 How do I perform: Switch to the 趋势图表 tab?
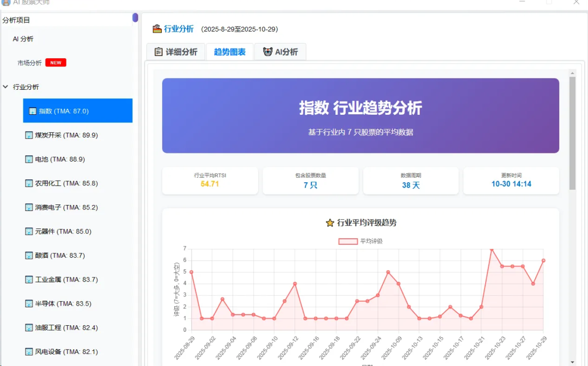tap(229, 52)
